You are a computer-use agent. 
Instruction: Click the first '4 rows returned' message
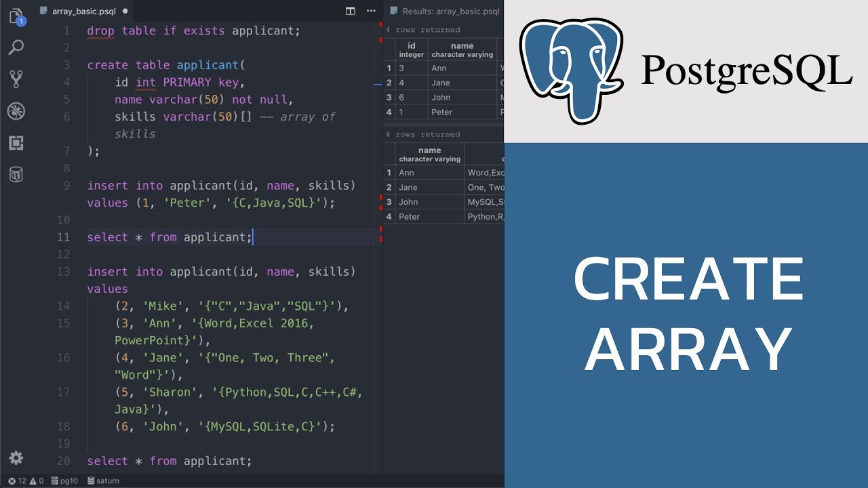coord(422,30)
